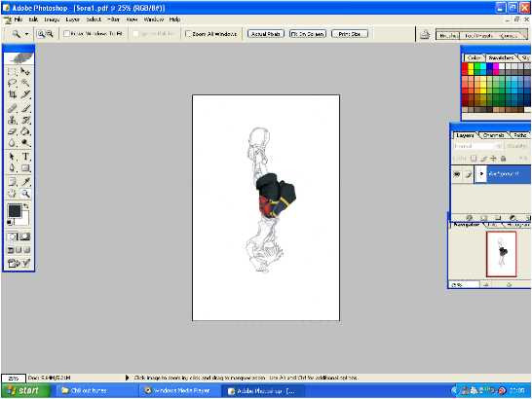532x399 pixels.
Task: Click the Actual Pixels button
Action: point(266,34)
